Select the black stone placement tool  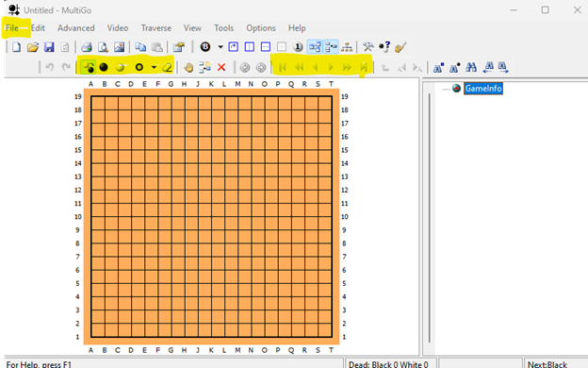click(x=104, y=67)
